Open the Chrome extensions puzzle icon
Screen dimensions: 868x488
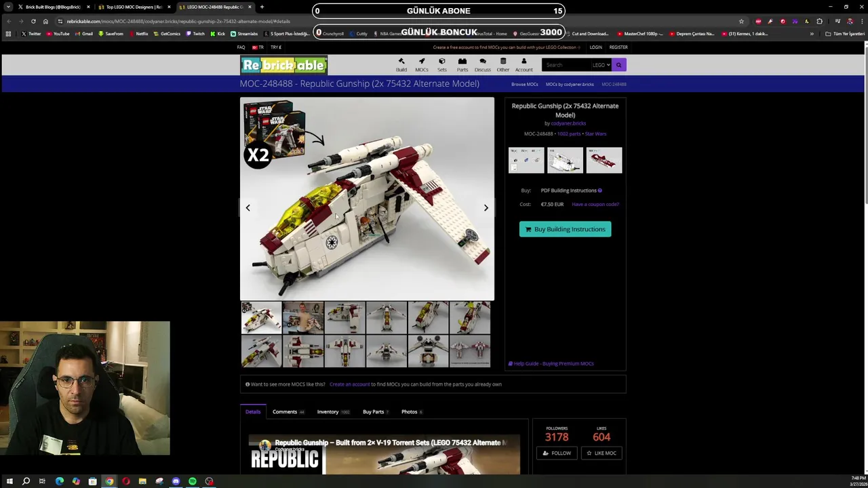point(819,21)
